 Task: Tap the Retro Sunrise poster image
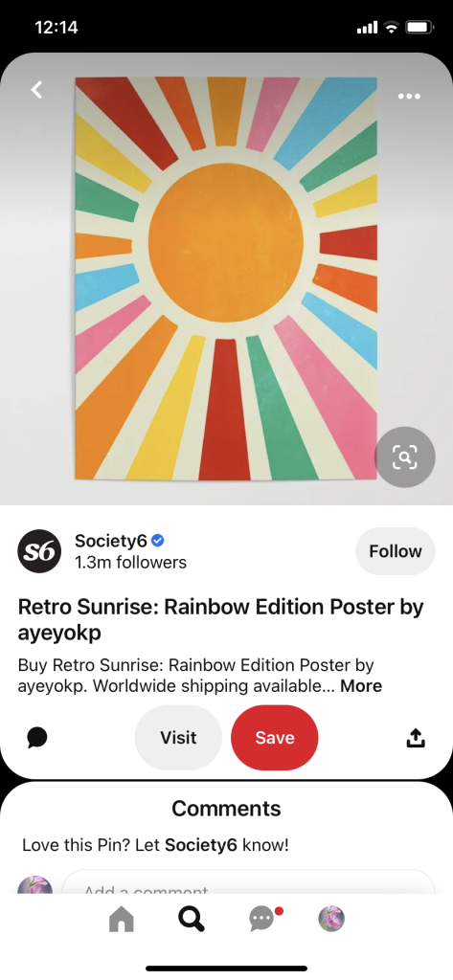pyautogui.click(x=226, y=278)
